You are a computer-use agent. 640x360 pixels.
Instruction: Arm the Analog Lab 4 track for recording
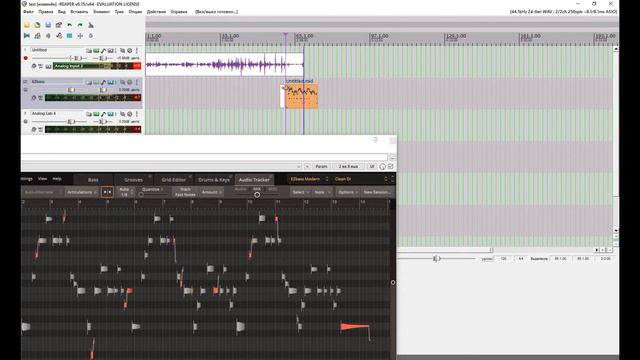click(x=26, y=122)
